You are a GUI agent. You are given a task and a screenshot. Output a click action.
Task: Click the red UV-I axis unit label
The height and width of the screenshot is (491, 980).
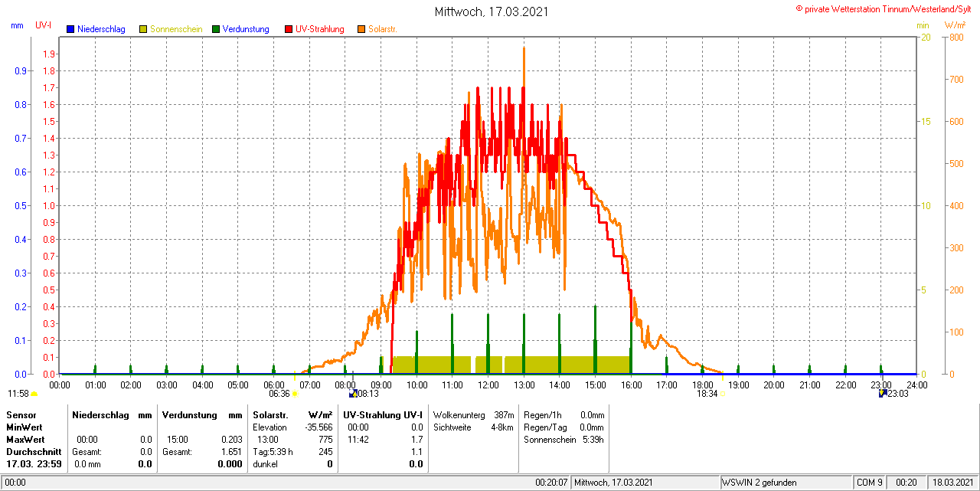point(44,25)
